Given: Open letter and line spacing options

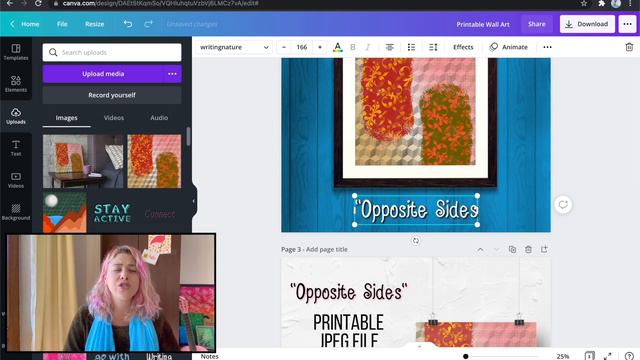Looking at the screenshot, I should (433, 47).
